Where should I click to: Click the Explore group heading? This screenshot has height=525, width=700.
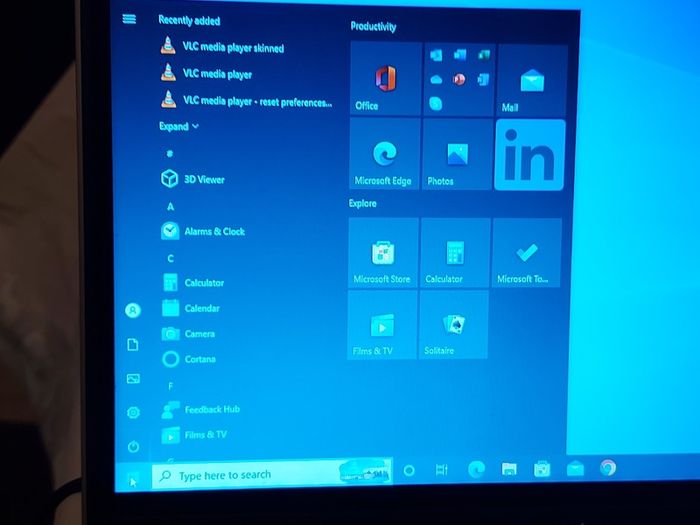click(x=362, y=203)
